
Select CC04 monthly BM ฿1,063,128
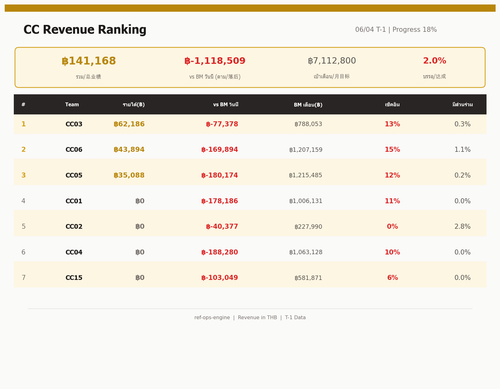(306, 252)
